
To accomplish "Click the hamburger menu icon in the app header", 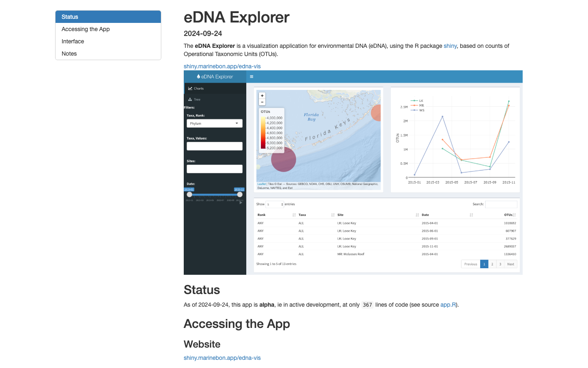I will coord(252,76).
